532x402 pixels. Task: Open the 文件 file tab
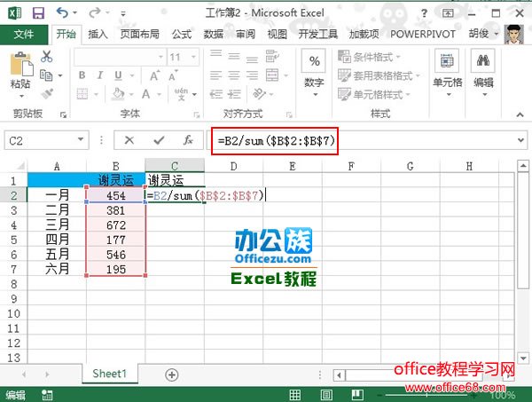click(x=24, y=34)
